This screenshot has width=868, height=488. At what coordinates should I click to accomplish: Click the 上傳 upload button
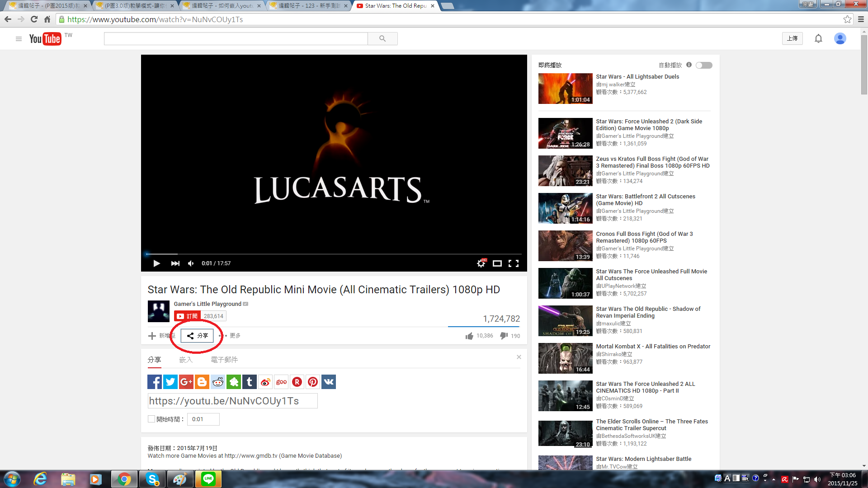[x=792, y=38]
